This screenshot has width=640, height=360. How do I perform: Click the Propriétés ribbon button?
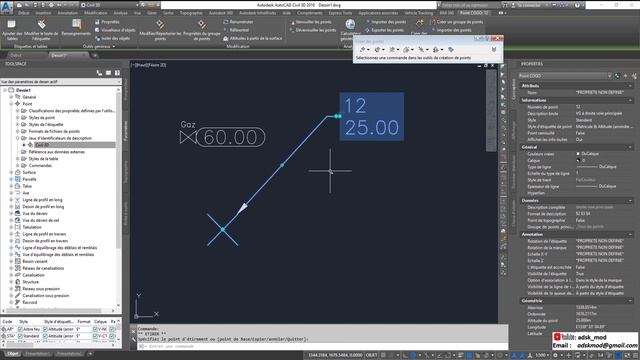click(x=107, y=22)
